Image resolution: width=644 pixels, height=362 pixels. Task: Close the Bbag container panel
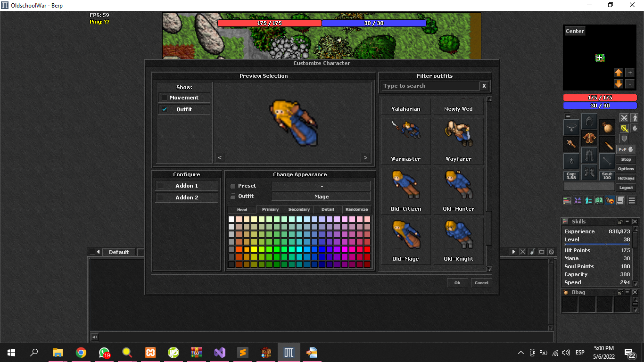[635, 293]
